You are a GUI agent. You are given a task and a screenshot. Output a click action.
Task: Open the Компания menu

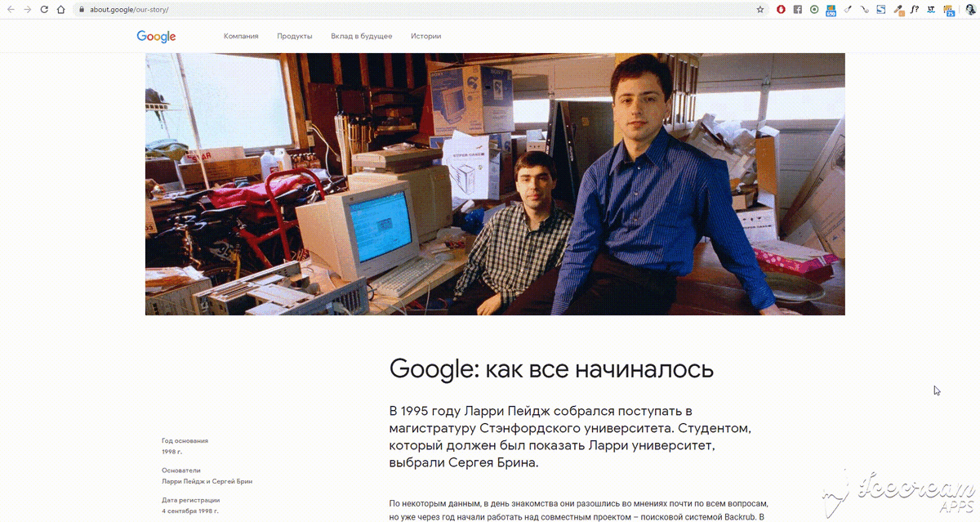tap(241, 36)
